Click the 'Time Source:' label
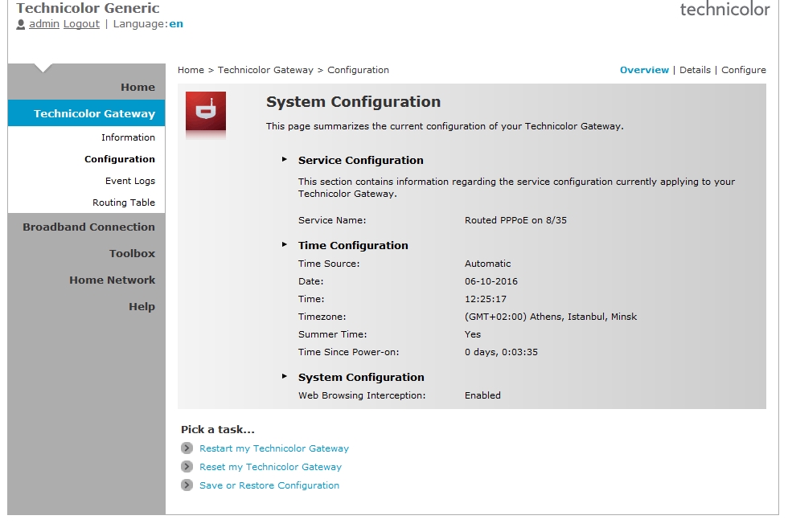This screenshot has height=532, width=788. [x=329, y=264]
